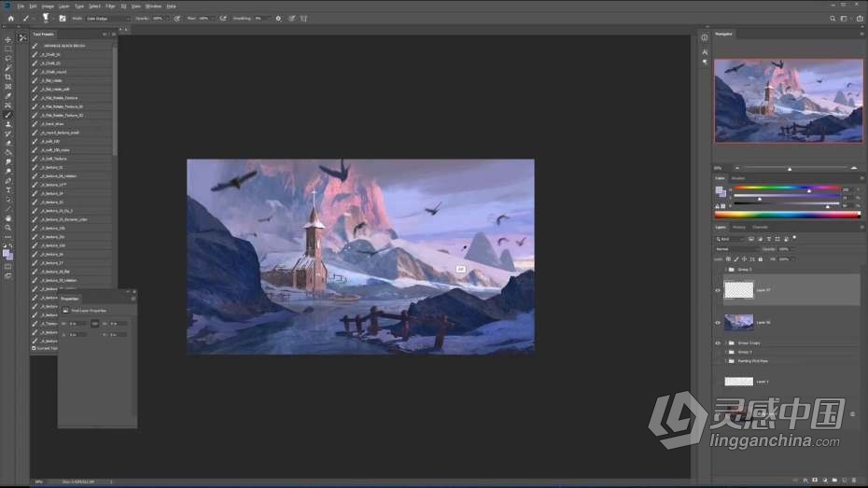Toggle link width and height in Properties
868x488 pixels.
94,324
